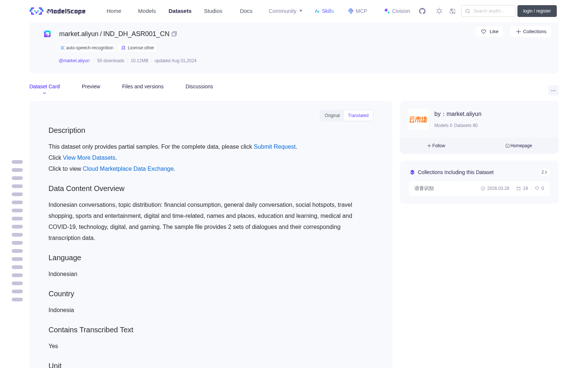588x368 pixels.
Task: Switch to the Preview tab
Action: (x=91, y=86)
